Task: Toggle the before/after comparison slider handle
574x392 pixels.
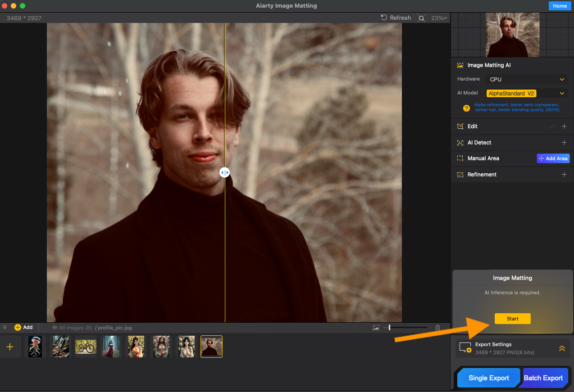Action: click(x=224, y=172)
